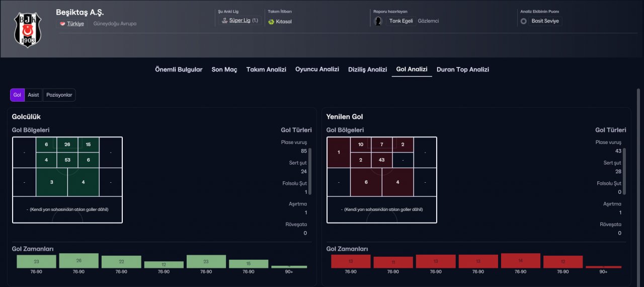Viewport: 644px width, 287px height.
Task: Open the Duran Top Analizi tab
Action: pos(463,69)
